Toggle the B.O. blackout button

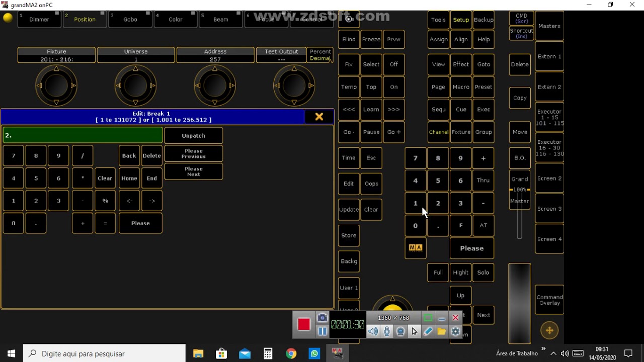click(x=520, y=158)
